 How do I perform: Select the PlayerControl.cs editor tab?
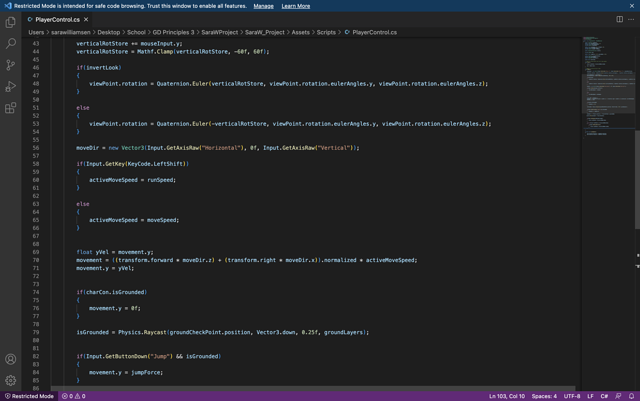pyautogui.click(x=57, y=20)
